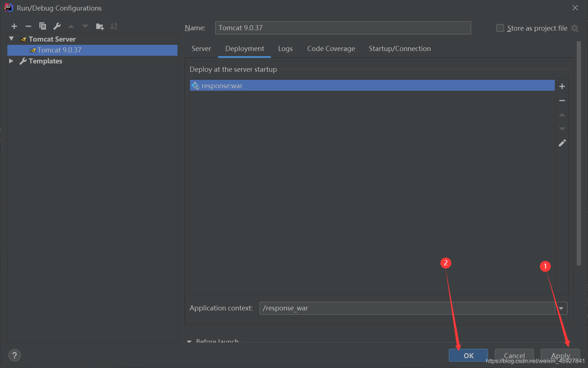
Task: Move configuration down in left toolbar
Action: tap(85, 26)
